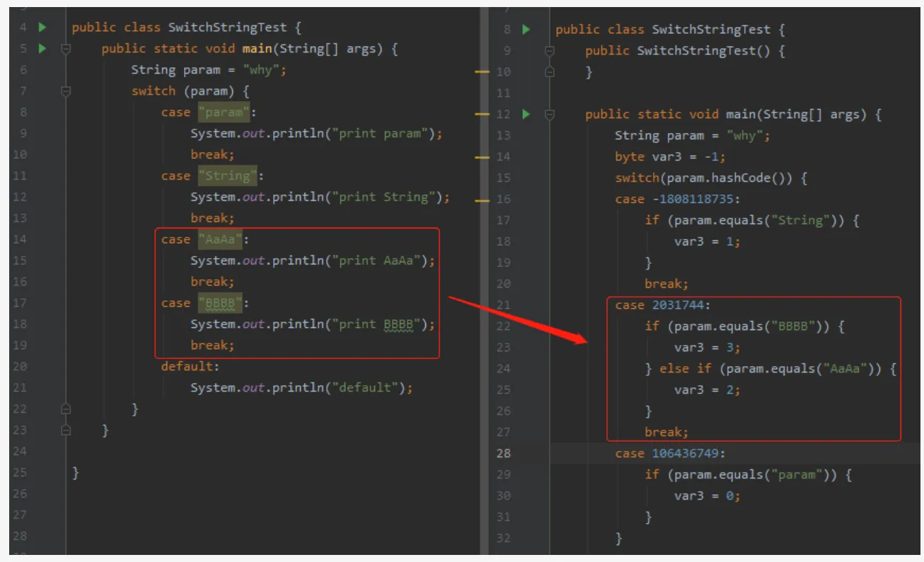Click byte var3 = -1 declaration

(x=671, y=157)
